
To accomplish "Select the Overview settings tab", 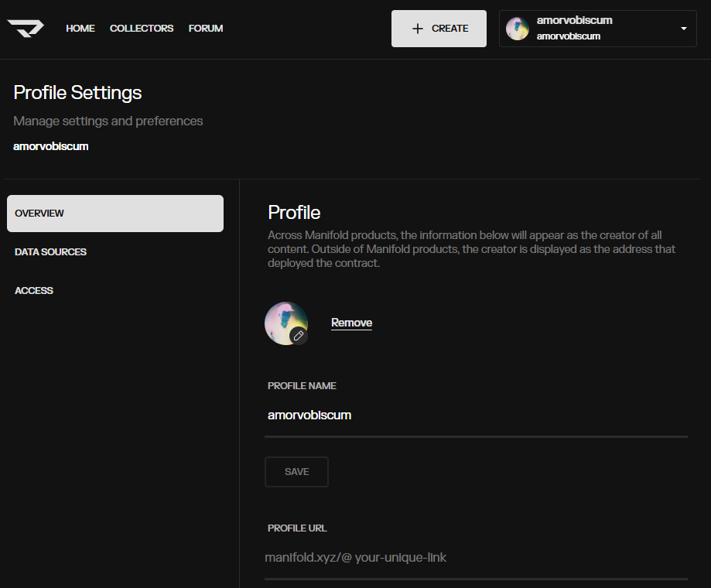I will tap(115, 214).
